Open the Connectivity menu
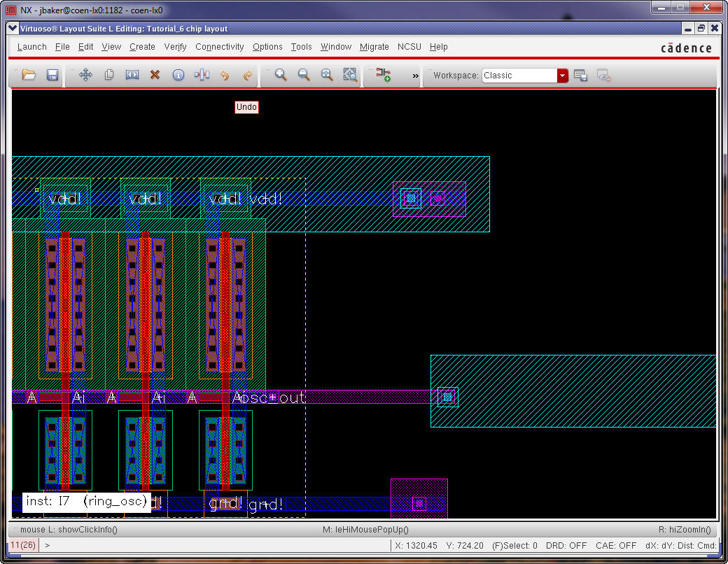Image resolution: width=728 pixels, height=564 pixels. click(x=220, y=47)
